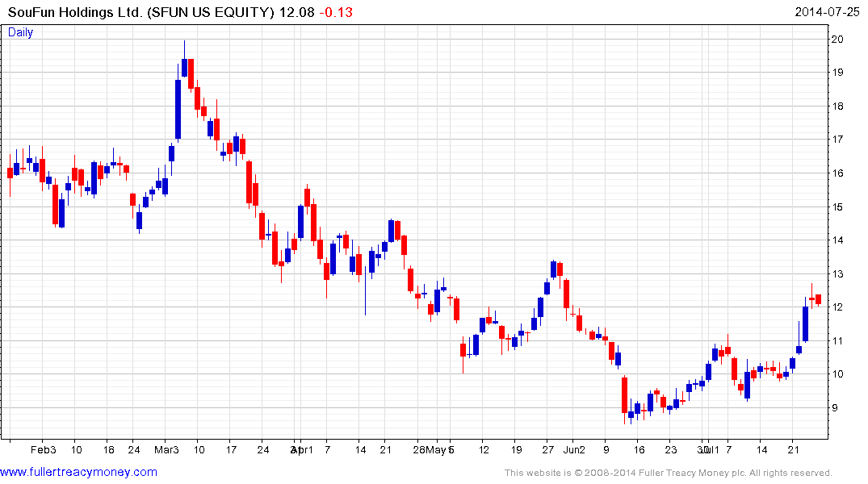This screenshot has height=484, width=868.
Task: Click the 2014-07-25 date label
Action: point(827,12)
